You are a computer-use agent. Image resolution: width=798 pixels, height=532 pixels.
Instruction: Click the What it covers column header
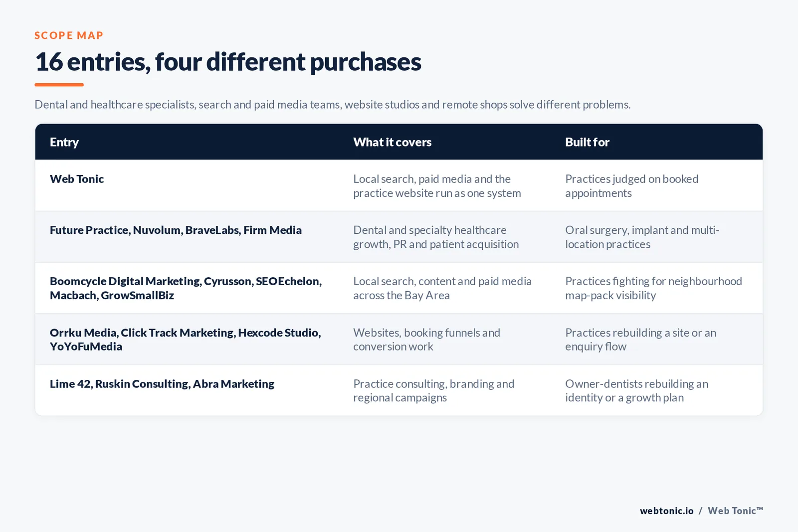(x=393, y=142)
